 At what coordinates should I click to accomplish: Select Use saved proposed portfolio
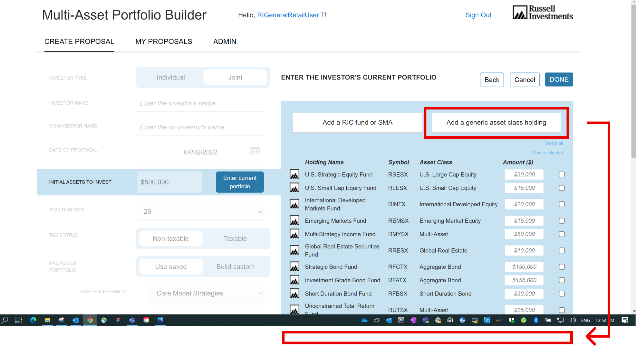pyautogui.click(x=171, y=267)
